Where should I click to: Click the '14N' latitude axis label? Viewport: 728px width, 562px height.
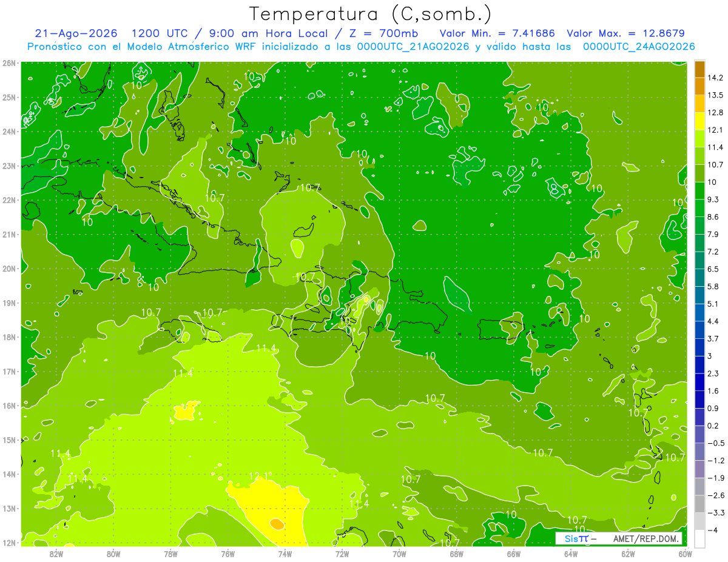tap(9, 474)
